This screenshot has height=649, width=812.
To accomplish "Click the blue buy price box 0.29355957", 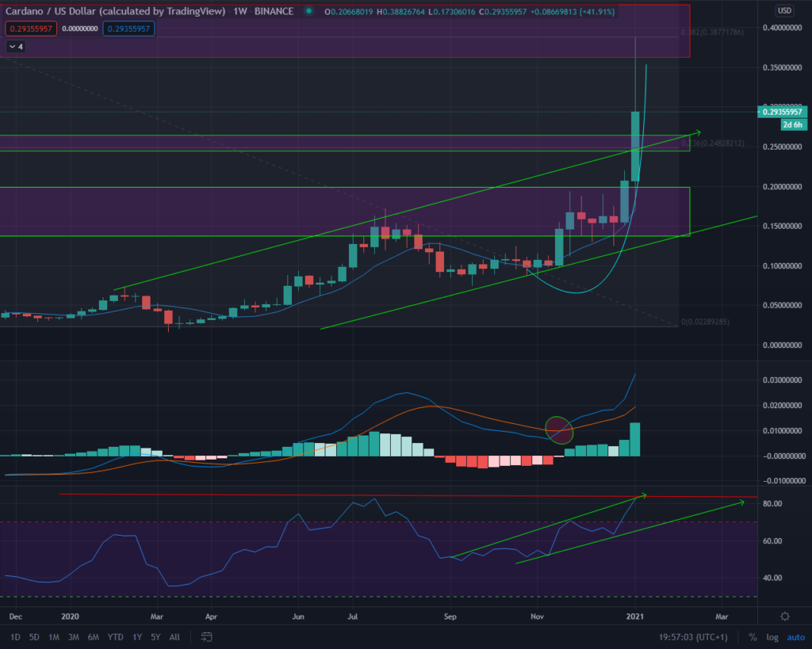I will (x=128, y=29).
